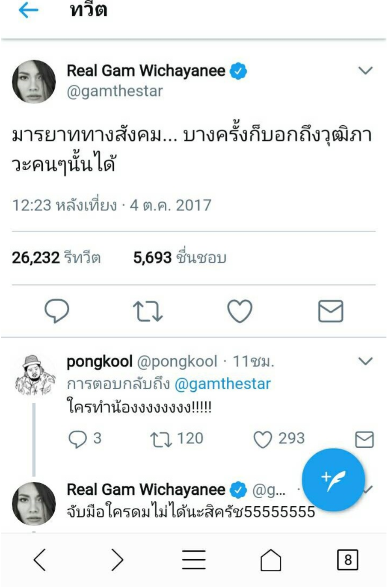Open the @gamthestar mention link
This screenshot has width=391, height=588.
223,384
